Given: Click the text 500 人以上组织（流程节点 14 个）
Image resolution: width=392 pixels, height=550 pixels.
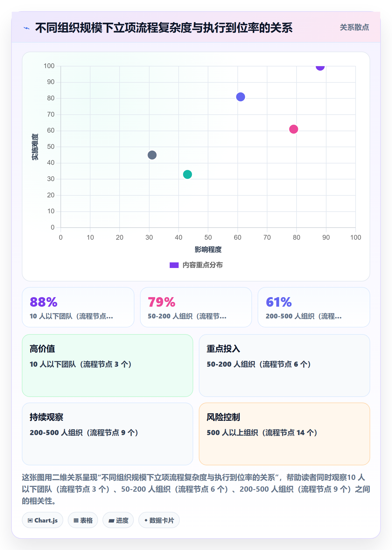Looking at the screenshot, I should pyautogui.click(x=262, y=433).
